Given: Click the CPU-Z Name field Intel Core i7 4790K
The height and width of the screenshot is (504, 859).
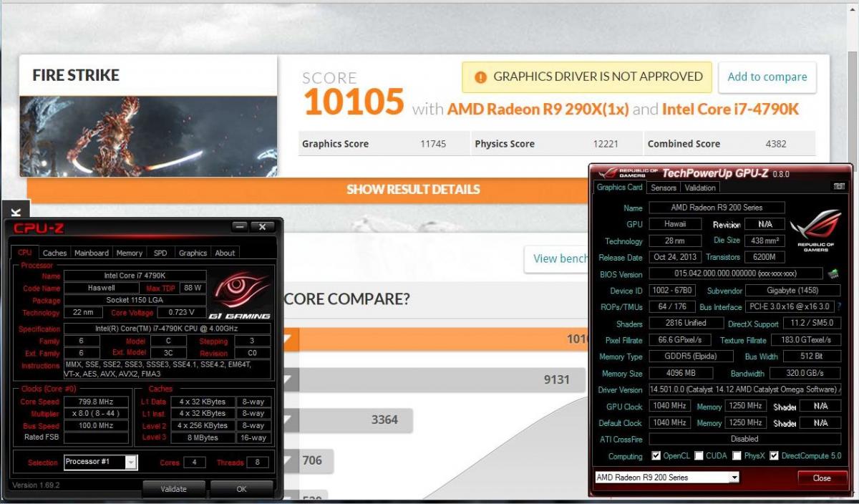Looking at the screenshot, I should click(x=135, y=276).
